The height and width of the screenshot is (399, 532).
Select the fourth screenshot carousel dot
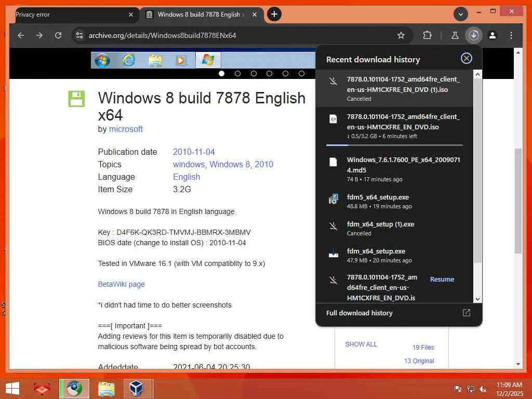pos(270,73)
